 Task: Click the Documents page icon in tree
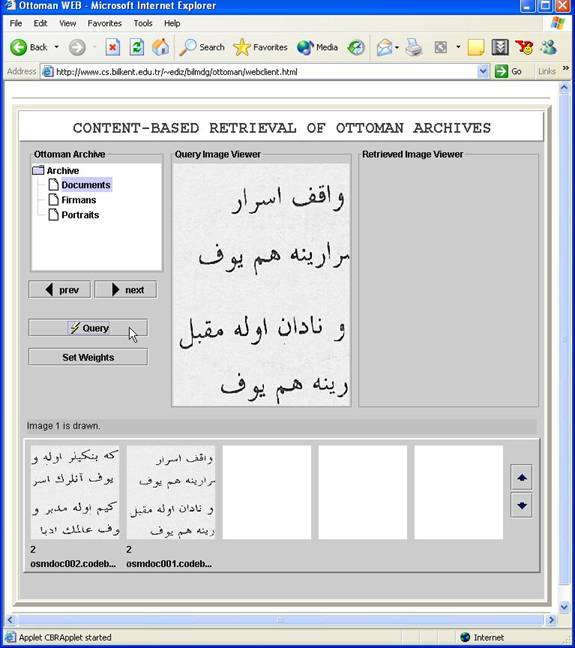[x=53, y=185]
